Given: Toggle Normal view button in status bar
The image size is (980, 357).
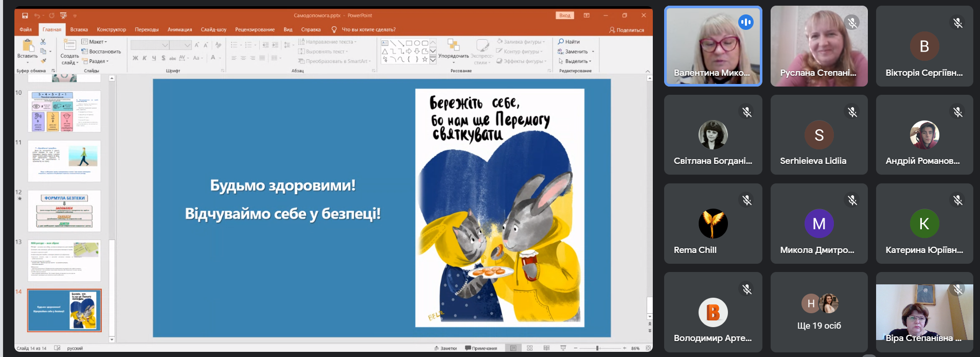Looking at the screenshot, I should (513, 348).
